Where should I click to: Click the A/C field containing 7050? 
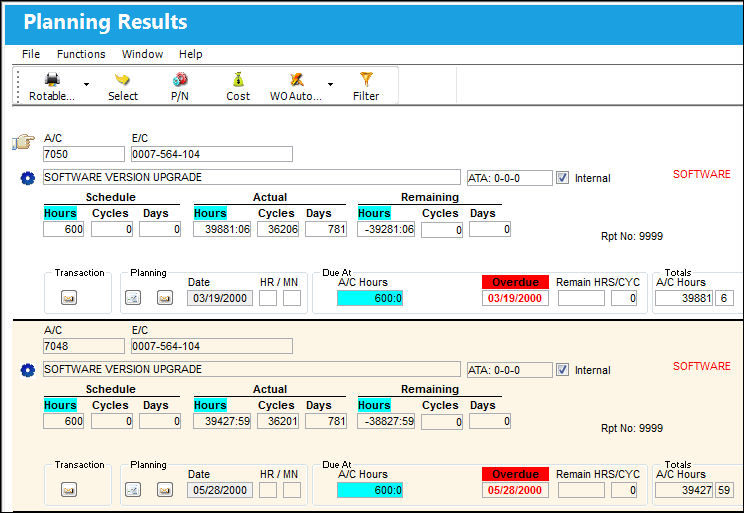84,154
